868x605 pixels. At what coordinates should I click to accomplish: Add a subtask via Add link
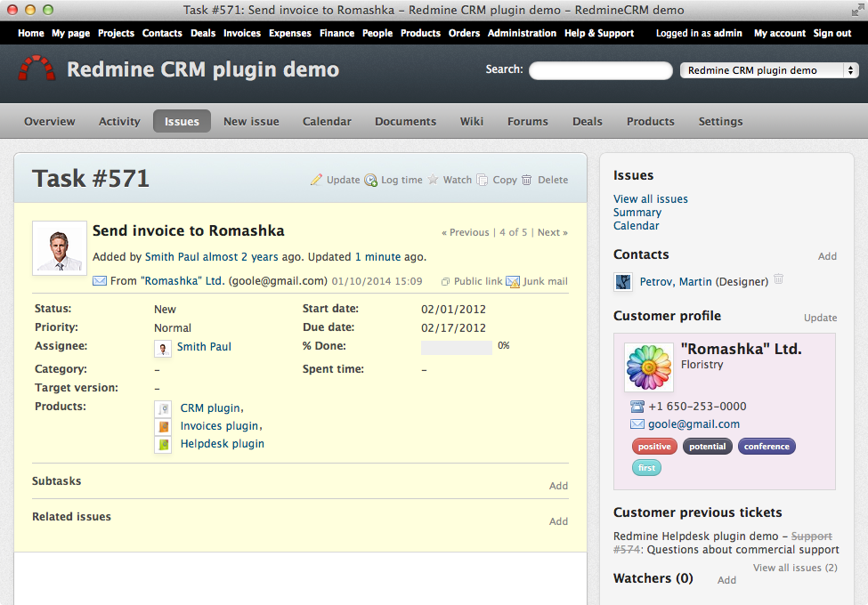[x=558, y=486]
